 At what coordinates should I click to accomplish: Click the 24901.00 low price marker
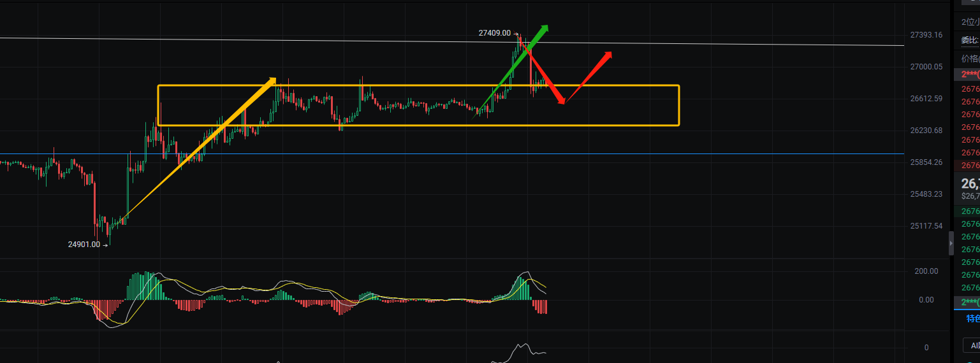(84, 244)
